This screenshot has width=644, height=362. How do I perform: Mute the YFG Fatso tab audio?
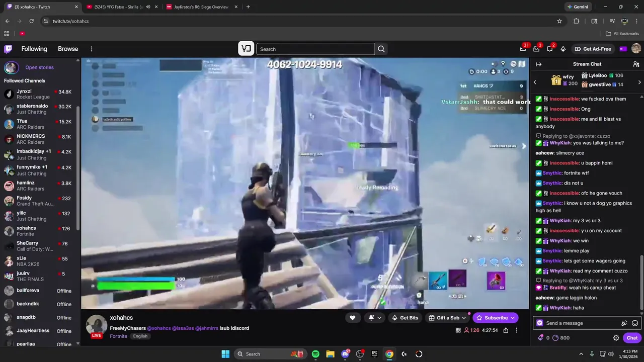click(148, 7)
